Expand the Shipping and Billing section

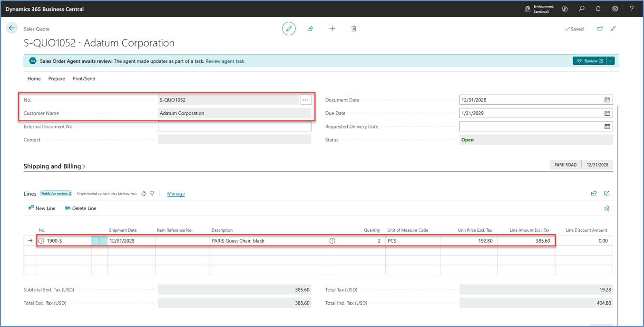tap(55, 167)
